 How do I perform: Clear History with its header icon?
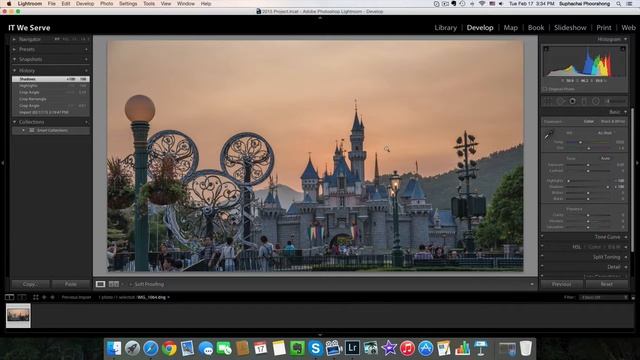[x=86, y=71]
